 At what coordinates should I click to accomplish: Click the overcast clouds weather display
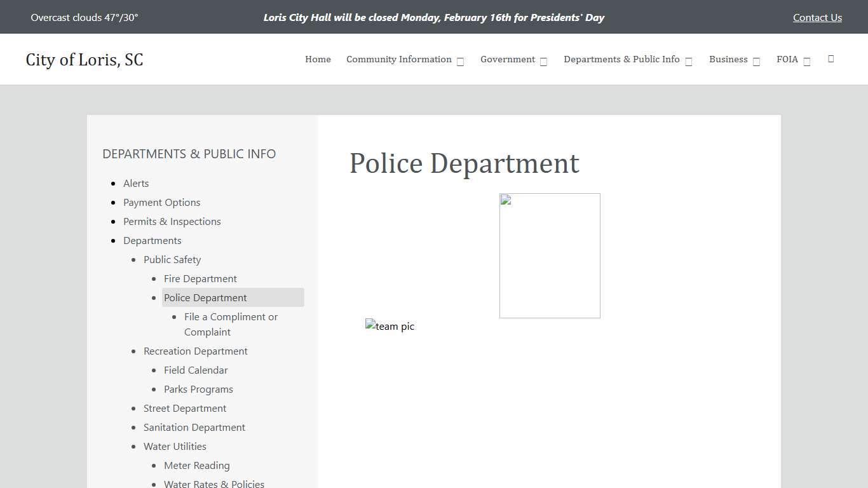click(84, 17)
